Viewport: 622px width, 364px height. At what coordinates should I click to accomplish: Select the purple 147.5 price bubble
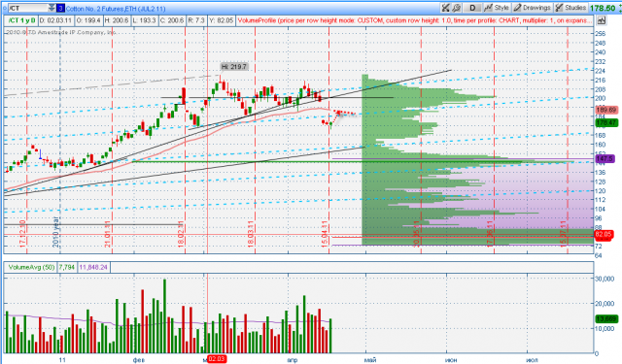click(605, 158)
